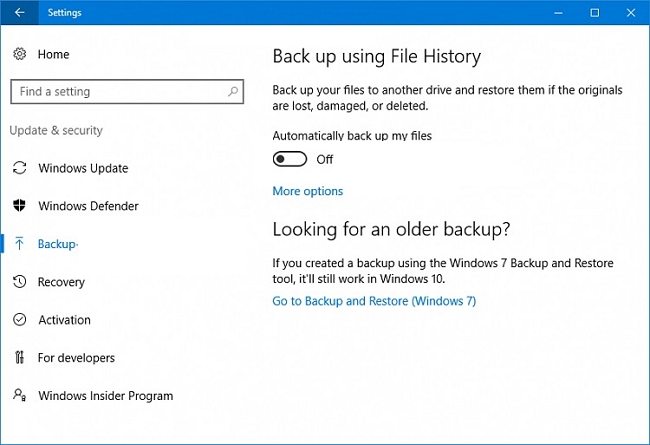This screenshot has height=445, width=650.
Task: Click the Activation checkmark circle icon
Action: pos(19,319)
